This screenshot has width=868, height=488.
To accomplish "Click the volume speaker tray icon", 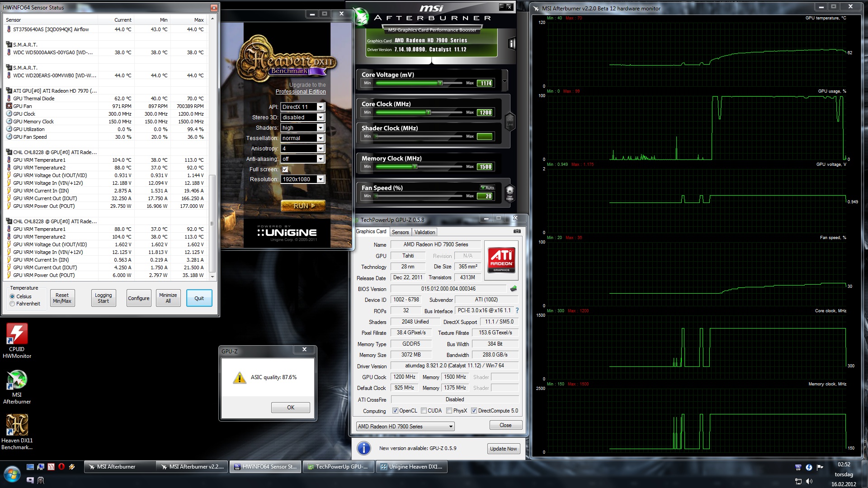I will (x=809, y=482).
